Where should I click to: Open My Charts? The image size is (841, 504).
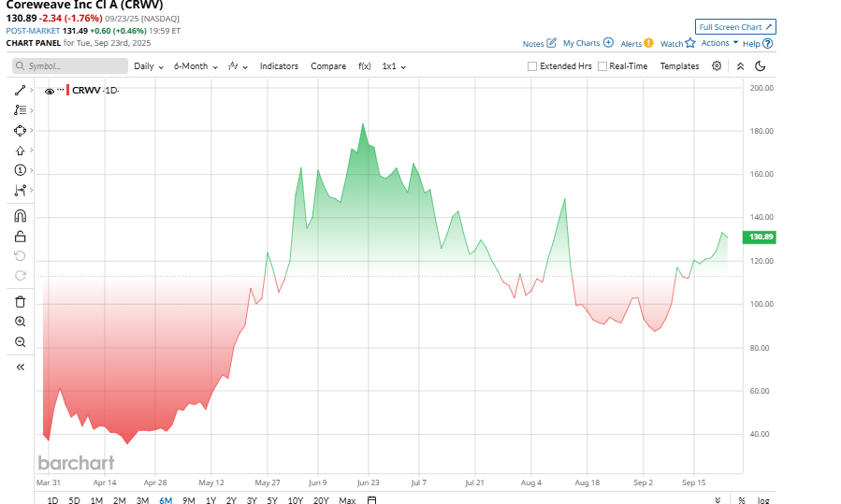click(587, 43)
